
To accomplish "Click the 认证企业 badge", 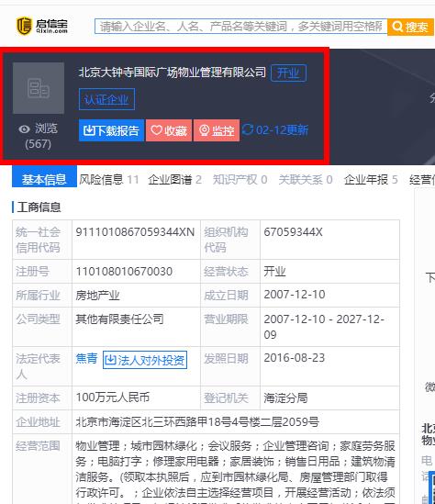I will [106, 99].
